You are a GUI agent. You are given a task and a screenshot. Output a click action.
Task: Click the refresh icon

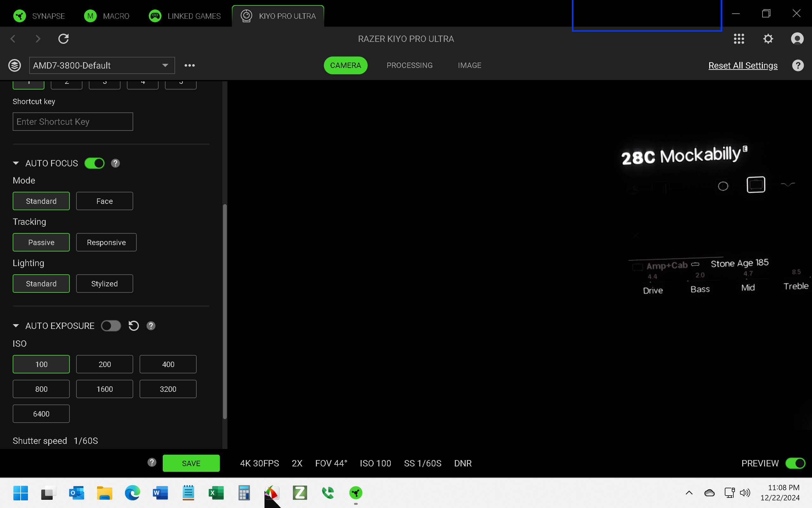coord(63,39)
